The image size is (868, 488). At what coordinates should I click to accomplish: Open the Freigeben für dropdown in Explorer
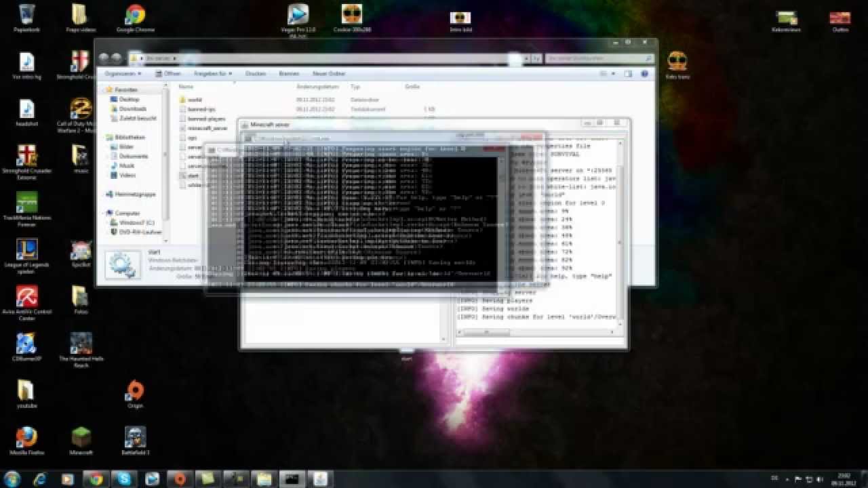tap(213, 73)
